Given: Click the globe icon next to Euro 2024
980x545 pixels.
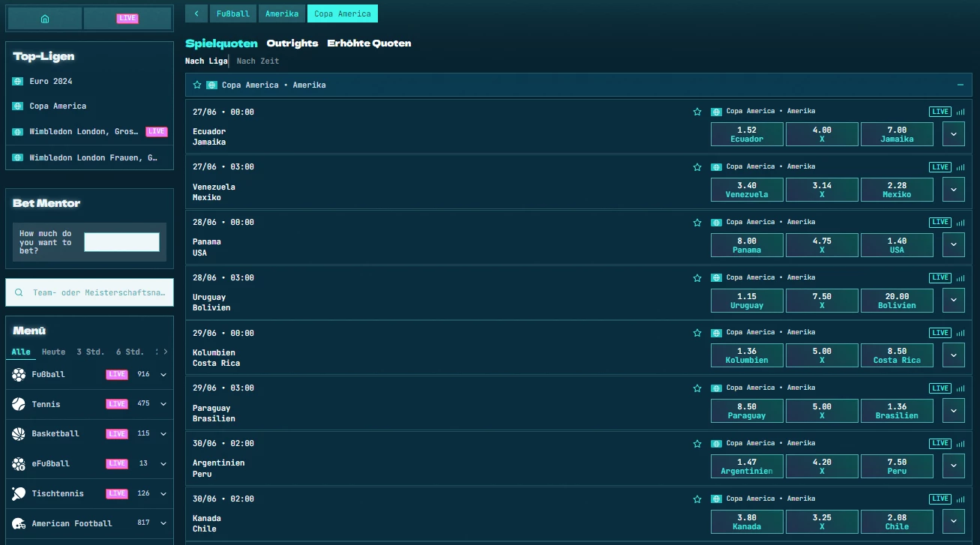Looking at the screenshot, I should 18,81.
